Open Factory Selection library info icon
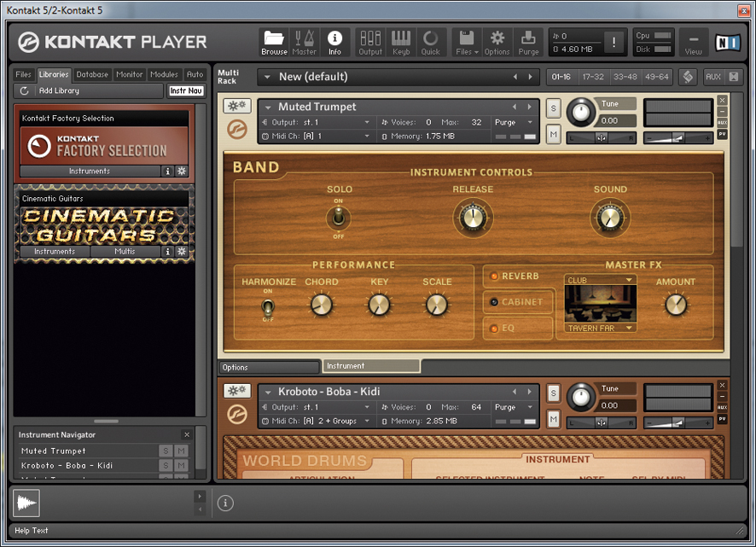 tap(167, 171)
